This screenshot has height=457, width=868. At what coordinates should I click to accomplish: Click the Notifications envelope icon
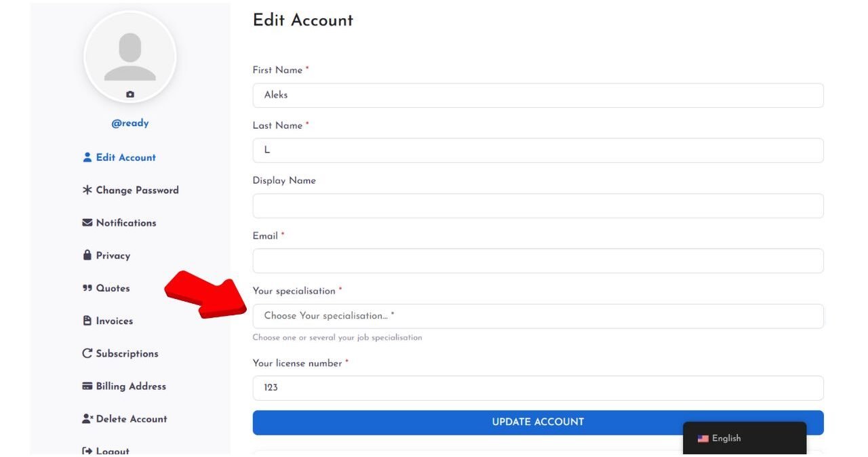pyautogui.click(x=87, y=222)
